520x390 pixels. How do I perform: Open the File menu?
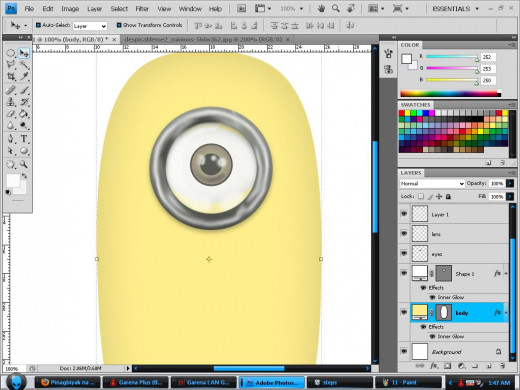tap(29, 9)
